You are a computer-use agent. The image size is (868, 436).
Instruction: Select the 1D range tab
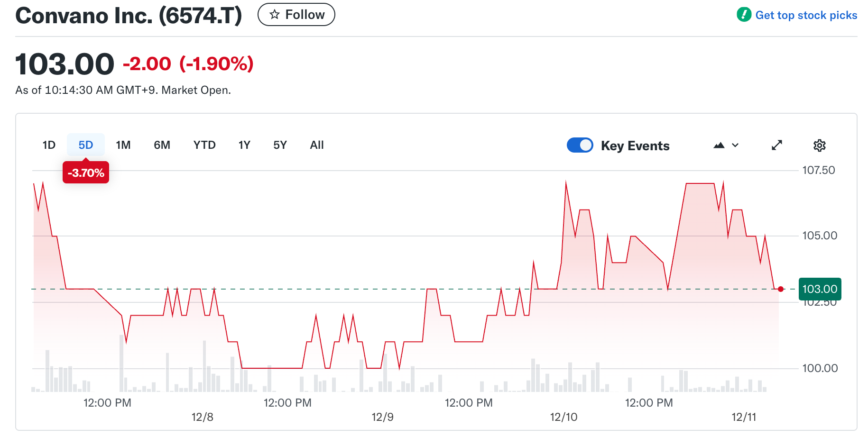(x=49, y=145)
